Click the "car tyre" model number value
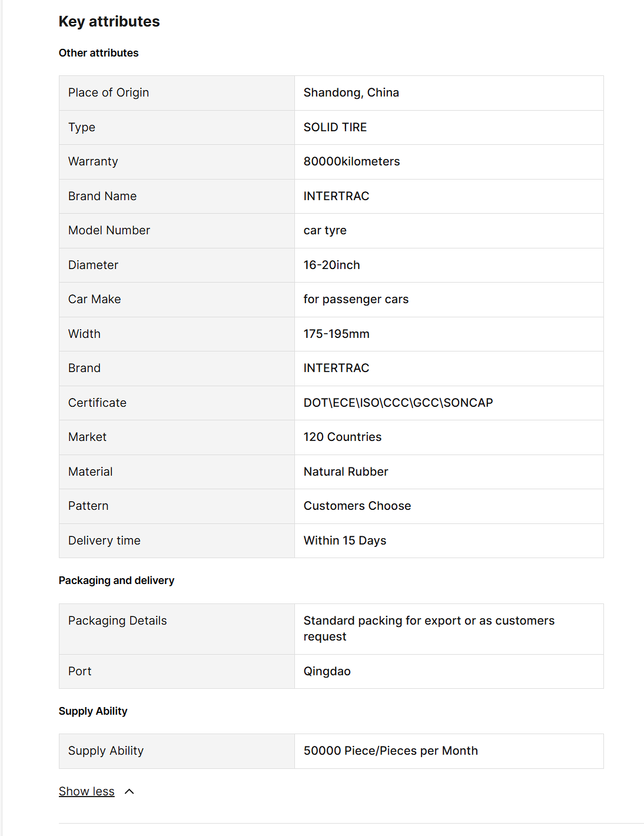 325,230
